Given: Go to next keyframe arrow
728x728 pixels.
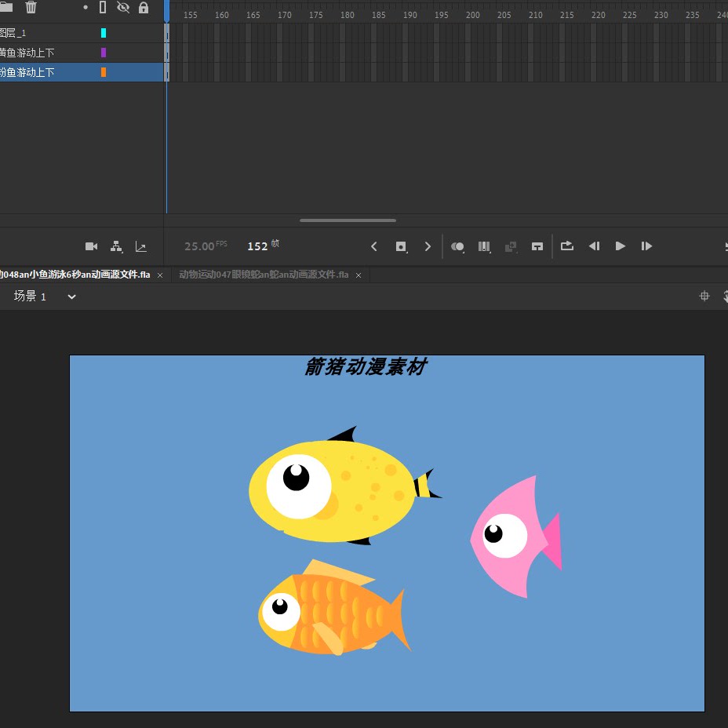Looking at the screenshot, I should tap(428, 246).
